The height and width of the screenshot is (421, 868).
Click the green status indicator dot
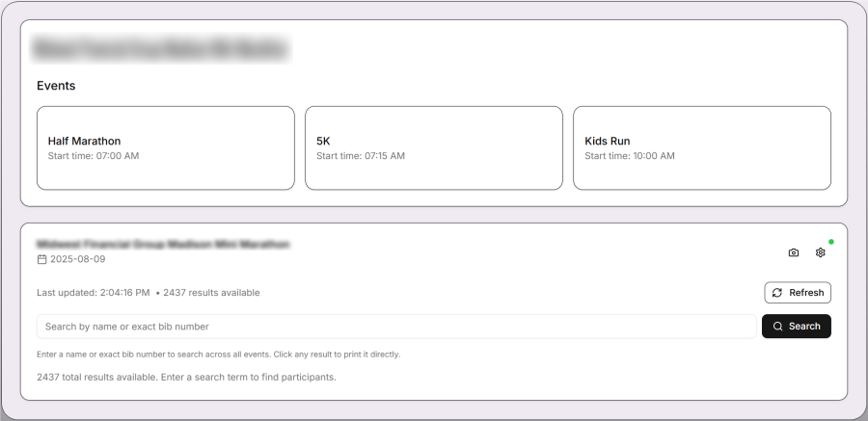[831, 242]
